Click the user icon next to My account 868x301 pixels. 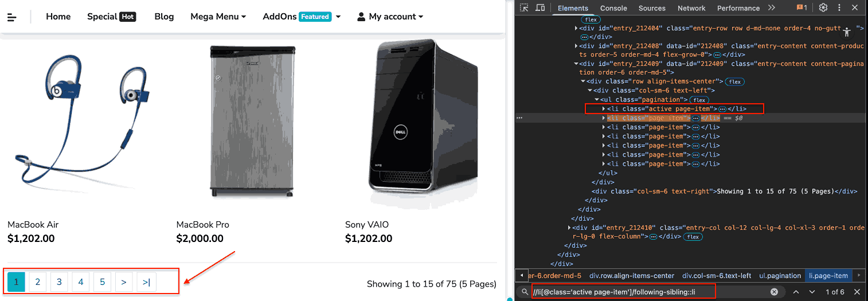point(361,17)
